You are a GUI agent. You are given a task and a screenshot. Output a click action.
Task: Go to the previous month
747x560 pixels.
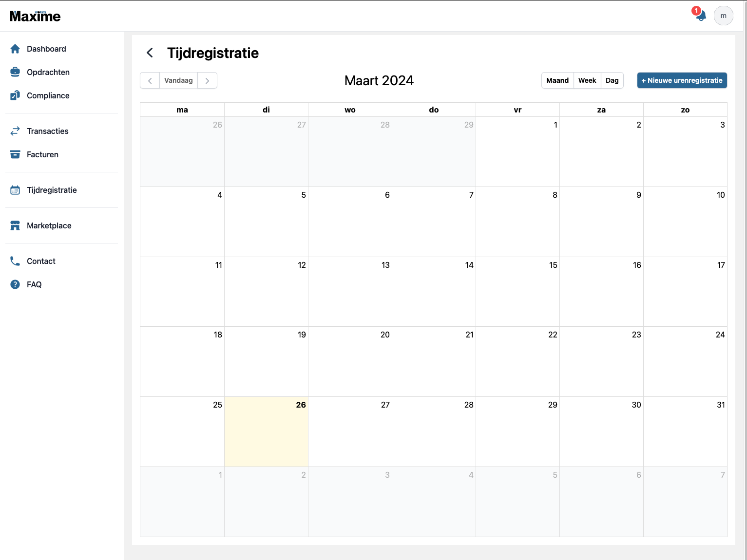pyautogui.click(x=150, y=80)
